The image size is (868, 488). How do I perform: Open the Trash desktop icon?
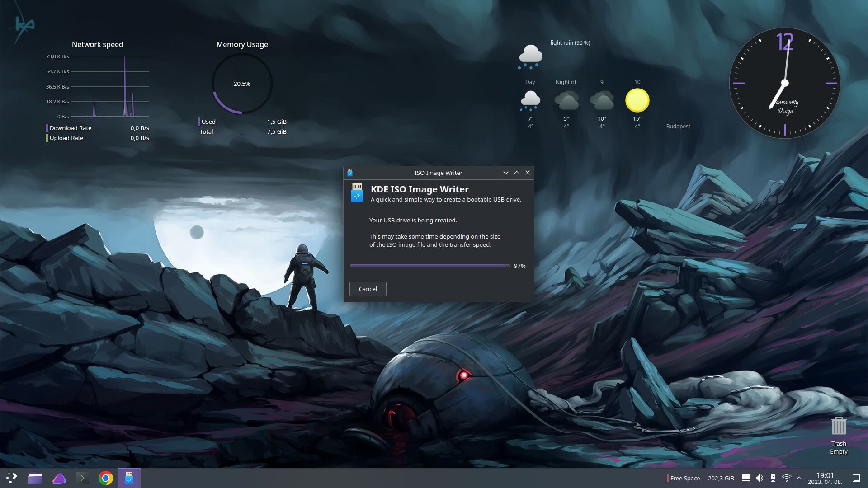[839, 436]
